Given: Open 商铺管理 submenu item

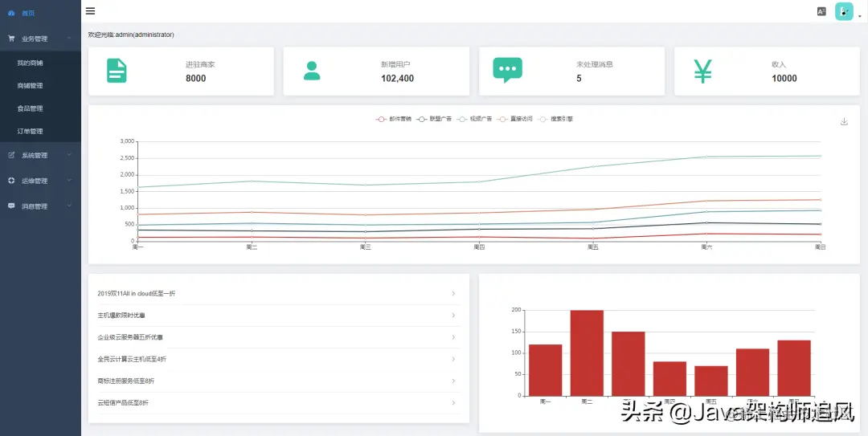Looking at the screenshot, I should coord(40,86).
